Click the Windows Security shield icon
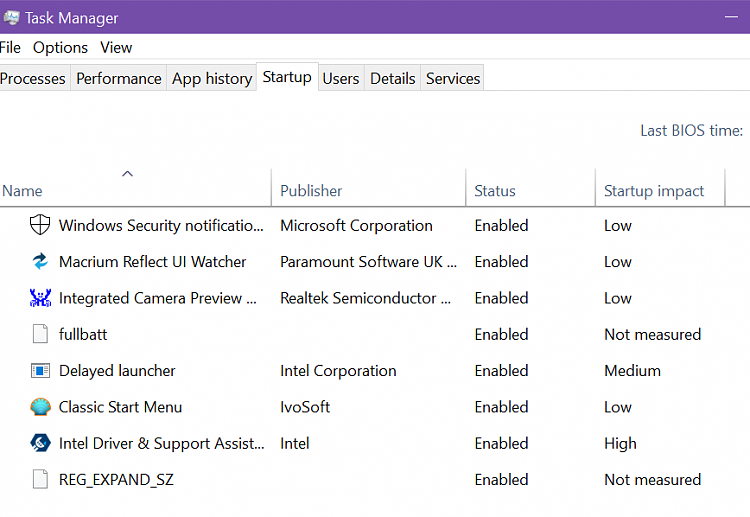 pyautogui.click(x=40, y=225)
